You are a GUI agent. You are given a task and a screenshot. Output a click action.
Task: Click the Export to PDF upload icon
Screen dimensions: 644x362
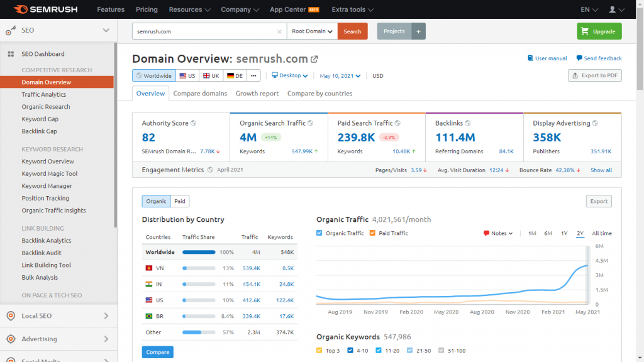(x=575, y=75)
